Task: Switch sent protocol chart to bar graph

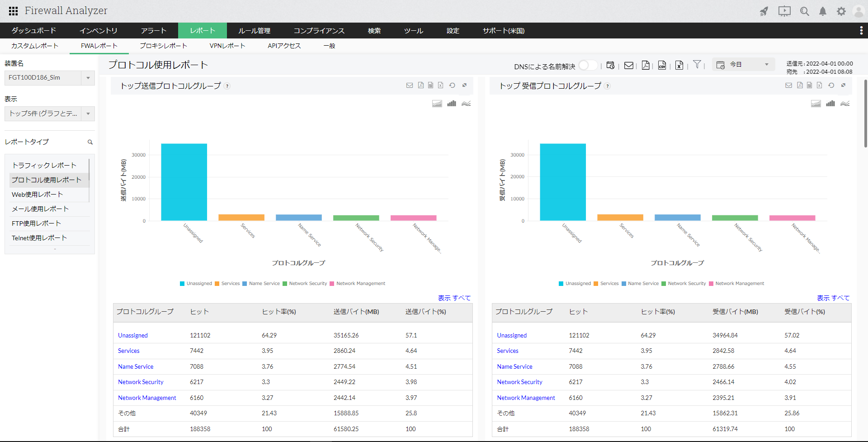Action: click(x=451, y=104)
